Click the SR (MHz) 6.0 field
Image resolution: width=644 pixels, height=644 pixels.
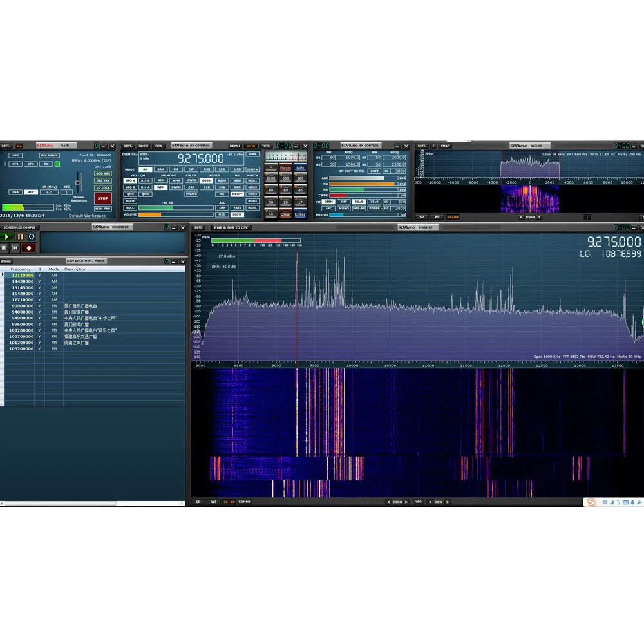[x=50, y=192]
